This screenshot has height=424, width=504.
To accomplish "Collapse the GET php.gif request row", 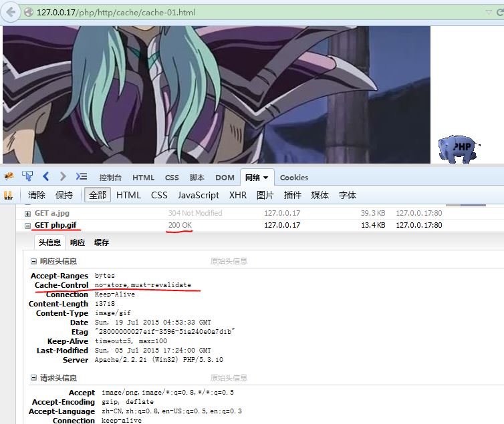I will point(27,226).
